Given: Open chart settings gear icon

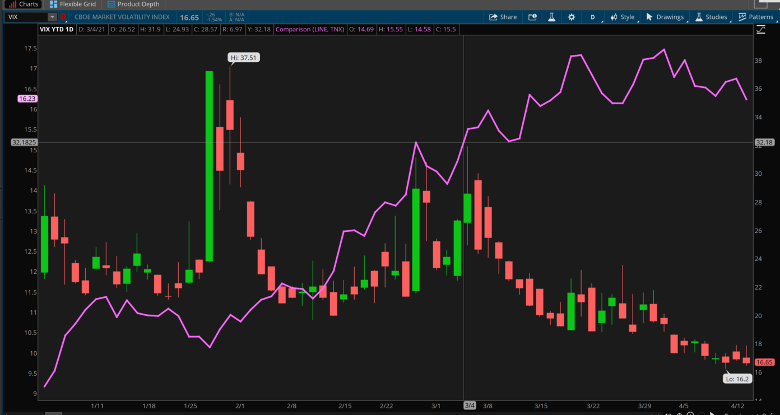Looking at the screenshot, I should [572, 17].
